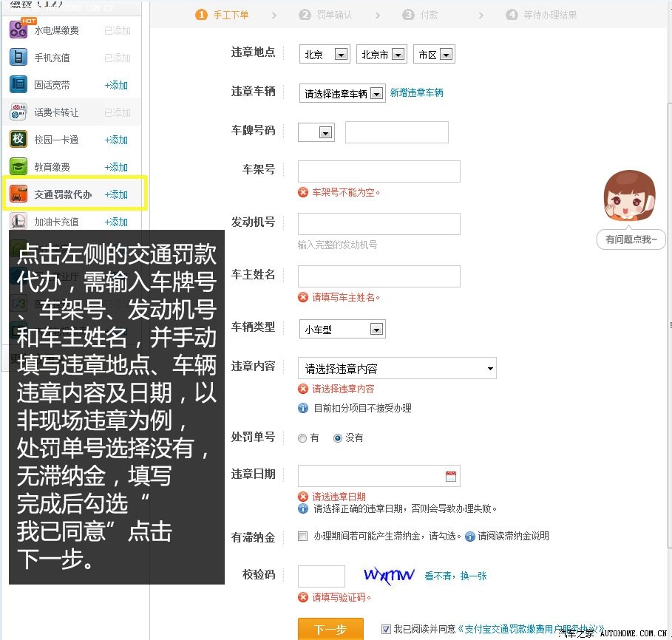Click the 车架号 input field
Screen dimensions: 672x640
pos(379,171)
